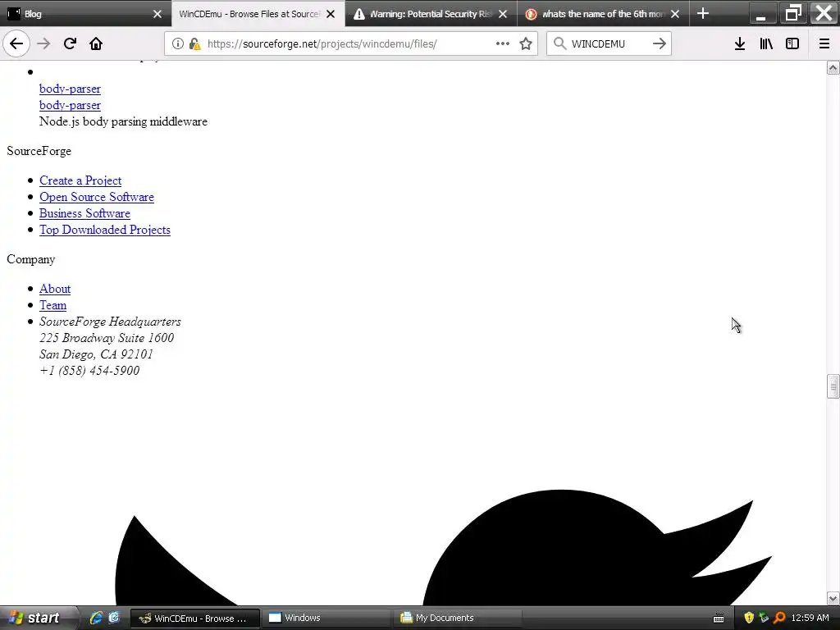This screenshot has width=840, height=630.
Task: Submit the WINCDEMU search with the arrow
Action: click(x=660, y=43)
